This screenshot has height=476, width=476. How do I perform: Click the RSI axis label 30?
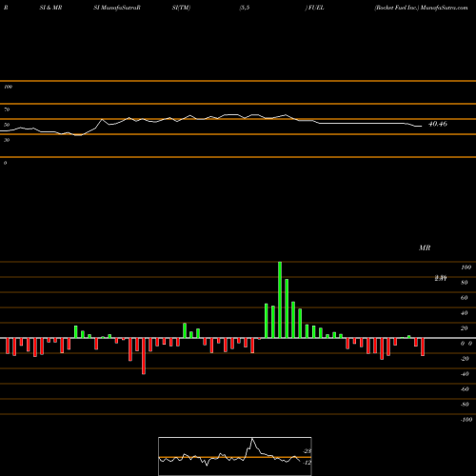point(7,140)
